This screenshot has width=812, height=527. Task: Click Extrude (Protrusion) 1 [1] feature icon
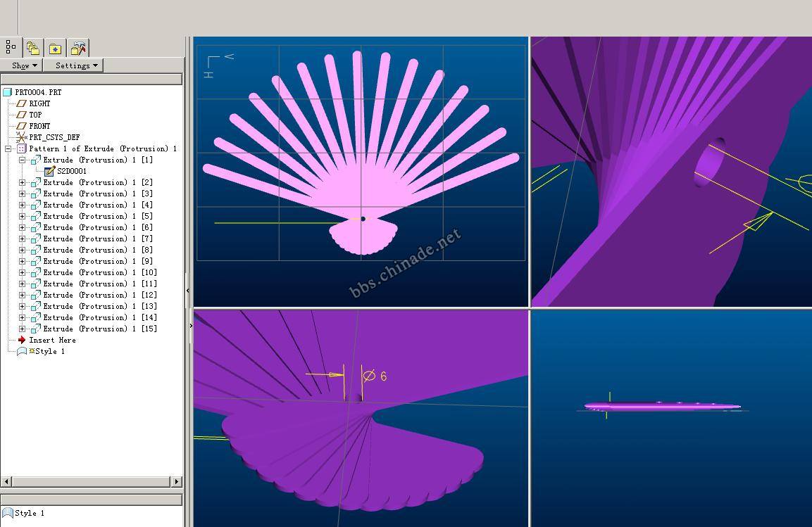click(x=36, y=160)
